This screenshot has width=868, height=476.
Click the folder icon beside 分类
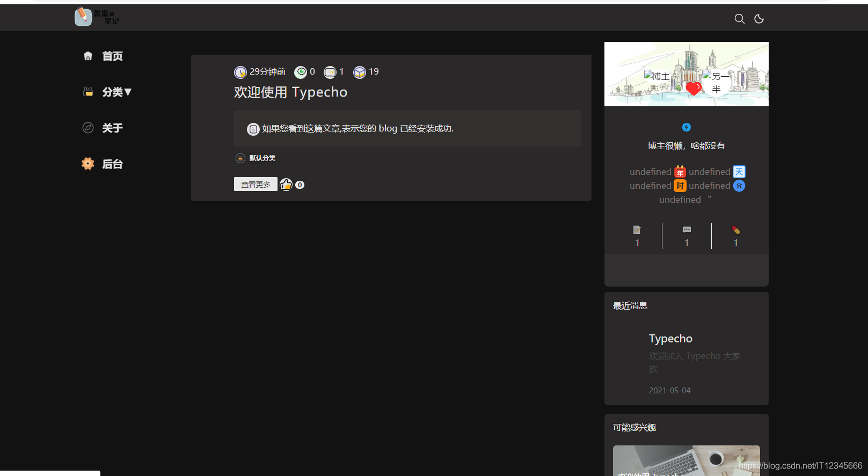click(x=88, y=92)
